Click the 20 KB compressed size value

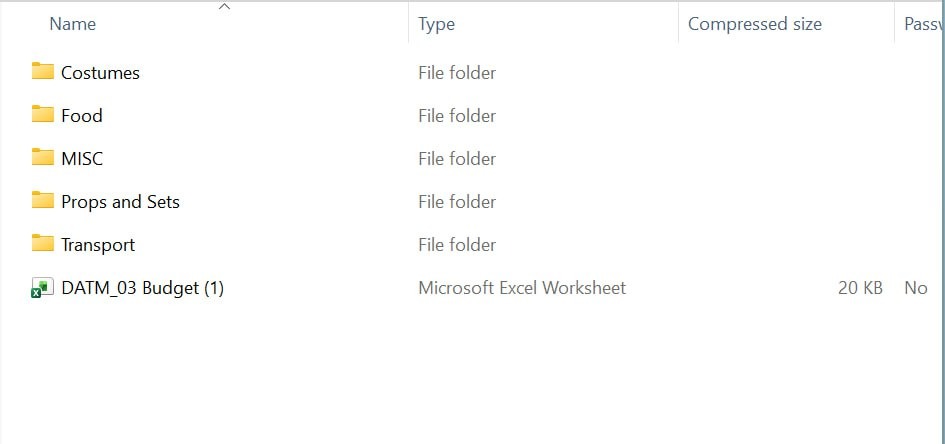pyautogui.click(x=860, y=288)
